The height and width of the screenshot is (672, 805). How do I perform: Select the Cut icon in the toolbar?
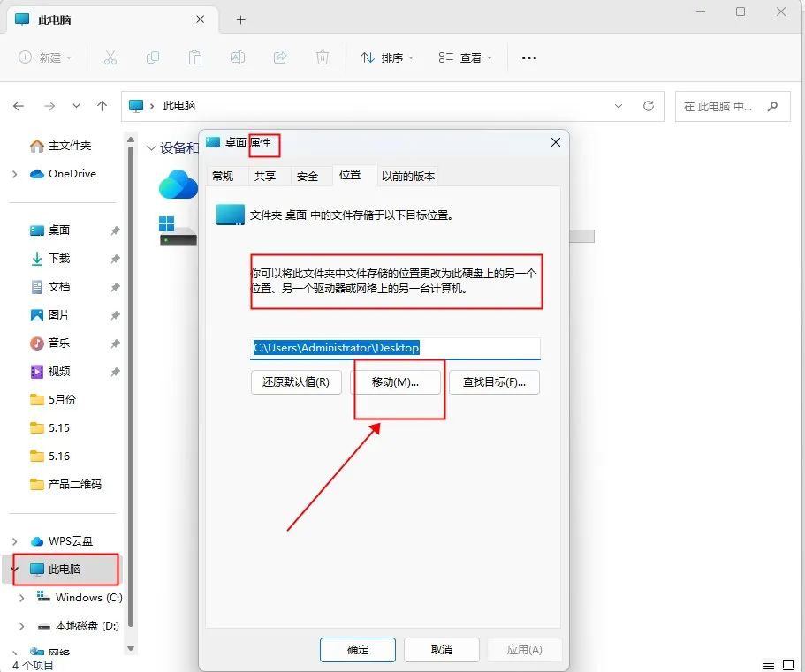(110, 57)
